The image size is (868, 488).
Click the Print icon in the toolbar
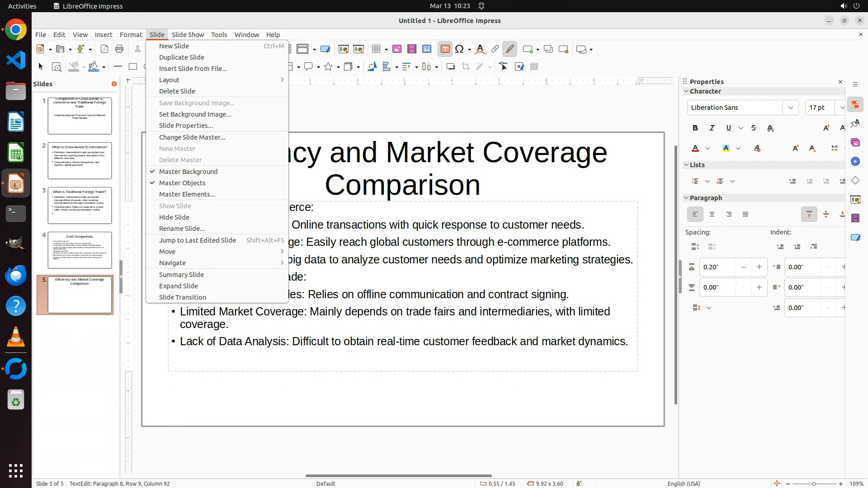(119, 49)
